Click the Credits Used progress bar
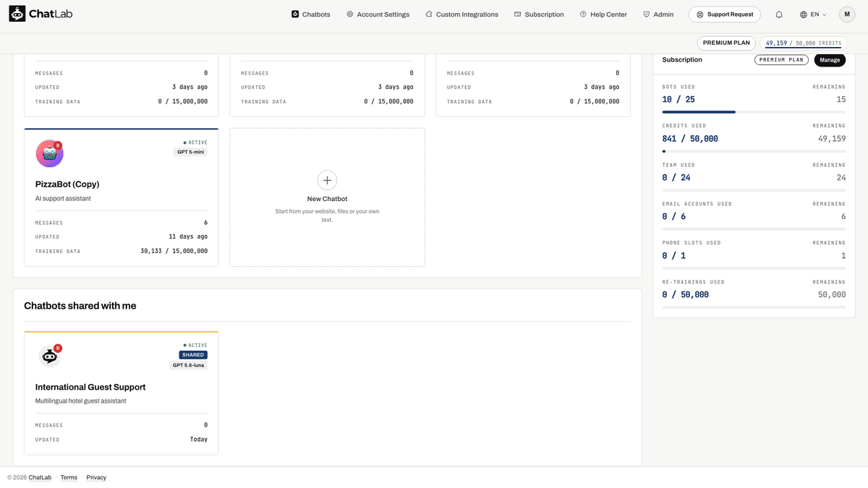Image resolution: width=868 pixels, height=488 pixels. [x=754, y=151]
